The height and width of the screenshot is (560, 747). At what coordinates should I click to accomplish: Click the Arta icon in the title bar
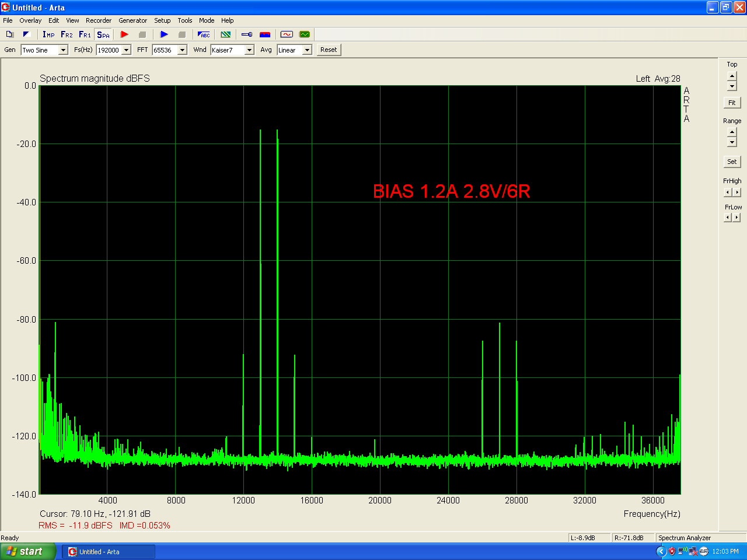(x=6, y=8)
